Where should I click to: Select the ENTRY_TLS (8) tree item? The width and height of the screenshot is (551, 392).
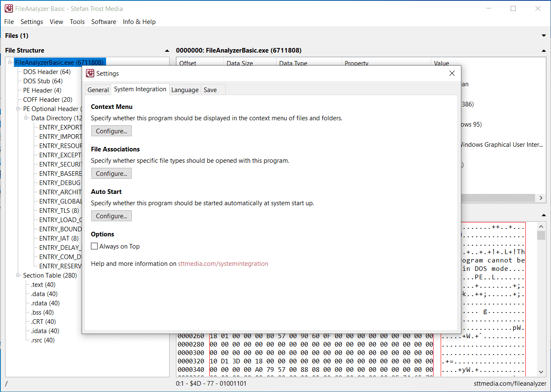click(x=59, y=210)
